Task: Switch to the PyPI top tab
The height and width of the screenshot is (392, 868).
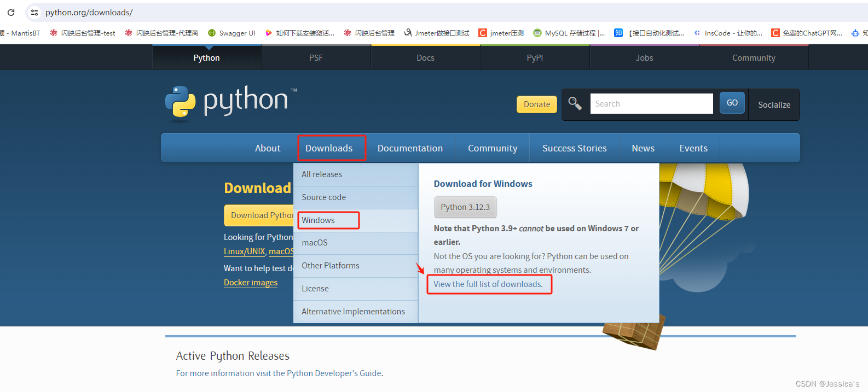Action: click(535, 57)
